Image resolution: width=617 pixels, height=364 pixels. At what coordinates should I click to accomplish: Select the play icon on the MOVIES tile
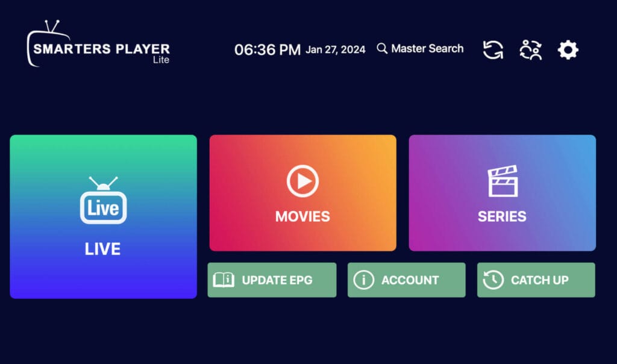pos(302,181)
